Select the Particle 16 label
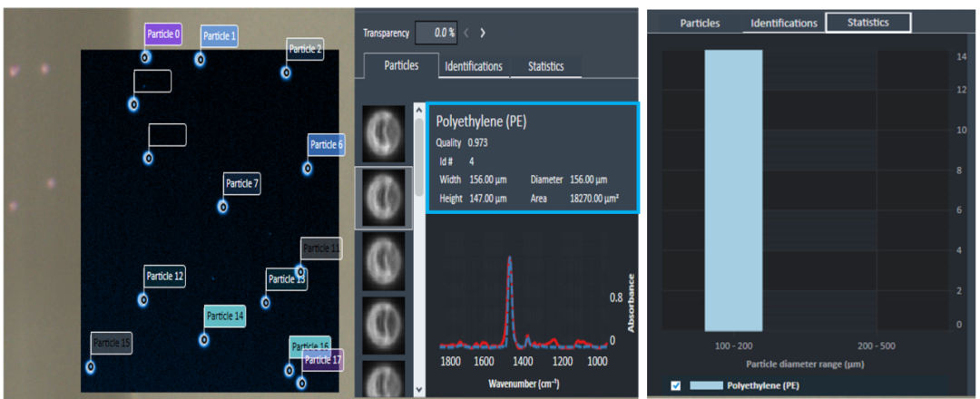Viewport: 980px width, 399px height. [310, 346]
